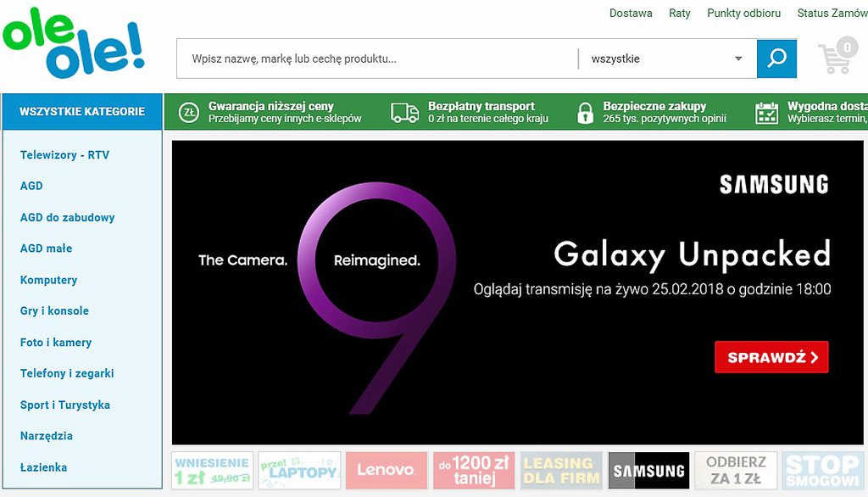The width and height of the screenshot is (868, 497).
Task: Click the lower price guarantee coin icon
Action: pos(188,112)
